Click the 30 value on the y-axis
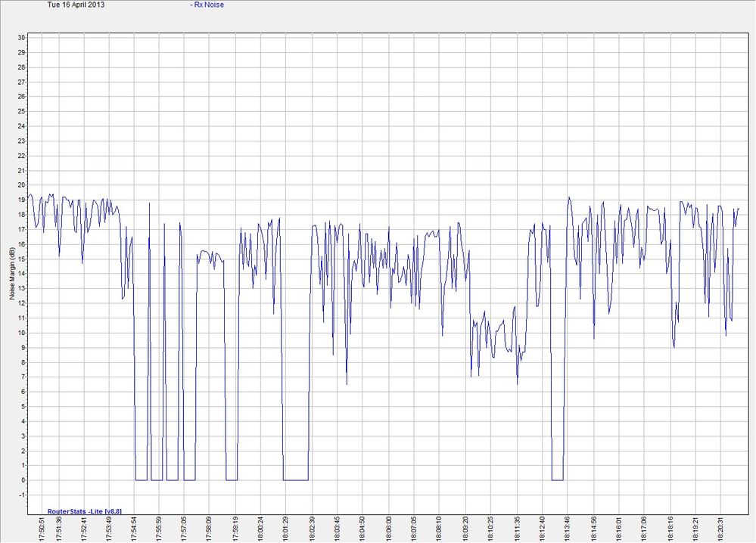The image size is (756, 543). click(x=21, y=38)
